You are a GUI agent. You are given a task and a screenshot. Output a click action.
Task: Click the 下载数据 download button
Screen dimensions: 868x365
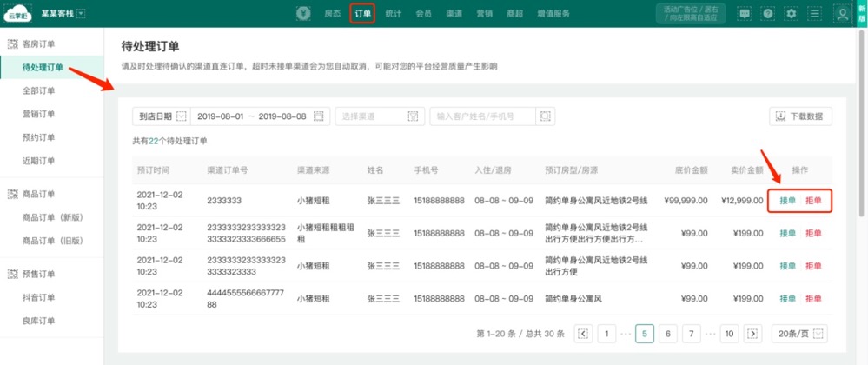tap(800, 116)
